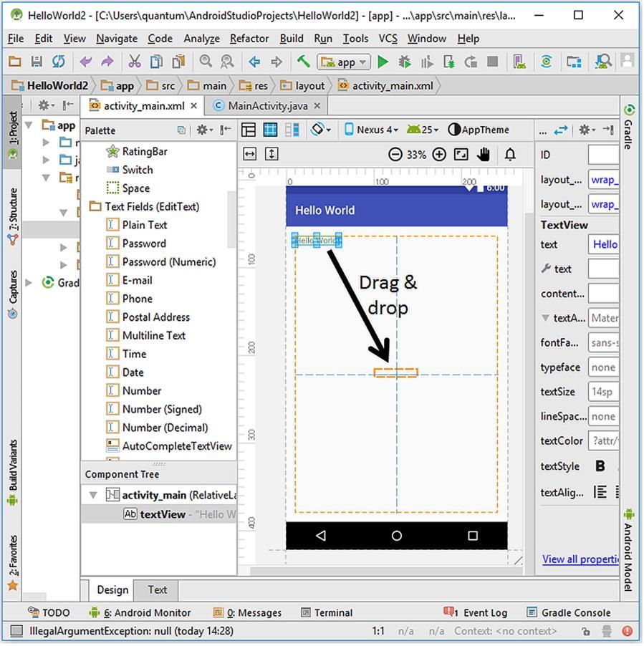Select the Switch widget in Palette

(x=130, y=171)
